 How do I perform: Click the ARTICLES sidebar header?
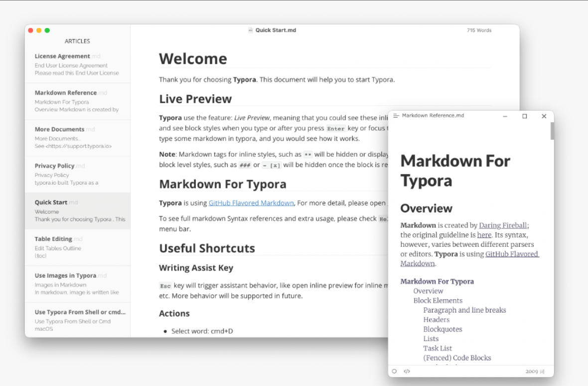coord(77,41)
